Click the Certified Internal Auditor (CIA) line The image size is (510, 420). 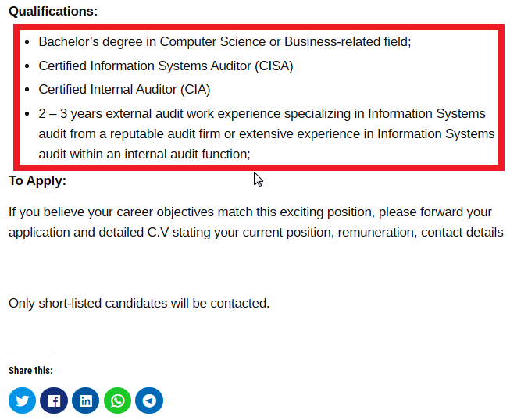[x=124, y=90]
